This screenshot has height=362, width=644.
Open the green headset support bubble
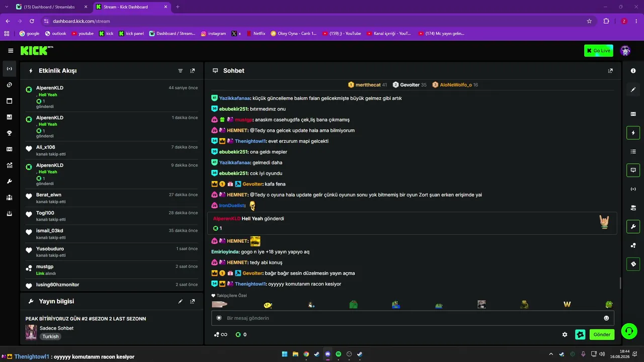click(629, 331)
